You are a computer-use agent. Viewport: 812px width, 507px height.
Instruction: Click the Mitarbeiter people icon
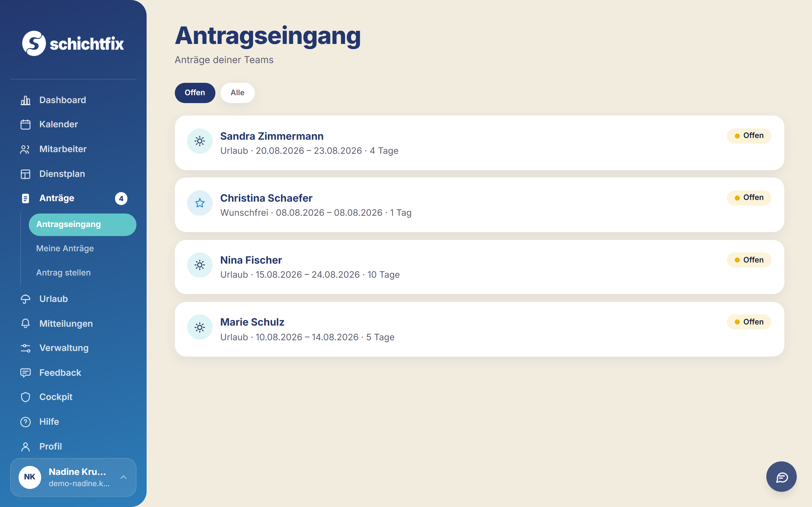(x=25, y=149)
